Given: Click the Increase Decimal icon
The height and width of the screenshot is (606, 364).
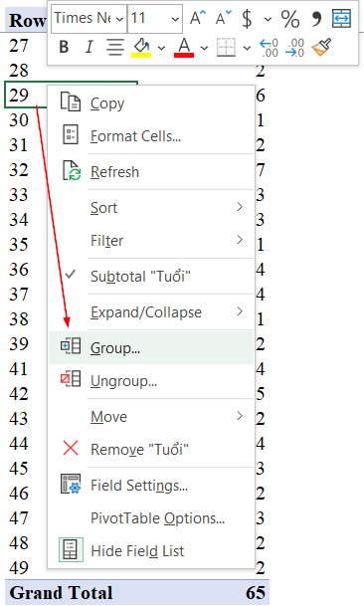Looking at the screenshot, I should (269, 48).
